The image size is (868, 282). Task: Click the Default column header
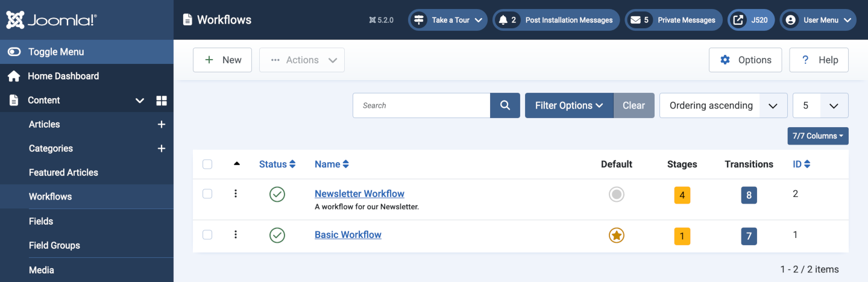point(617,164)
